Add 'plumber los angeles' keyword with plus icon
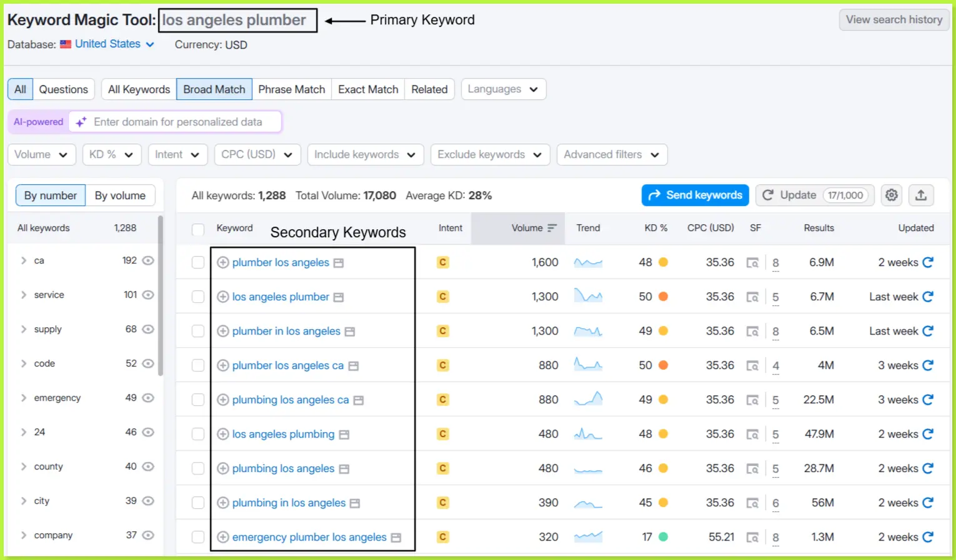 222,263
